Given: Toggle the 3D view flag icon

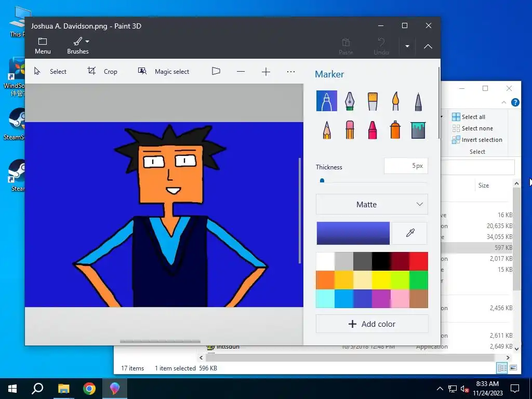Looking at the screenshot, I should pos(216,71).
